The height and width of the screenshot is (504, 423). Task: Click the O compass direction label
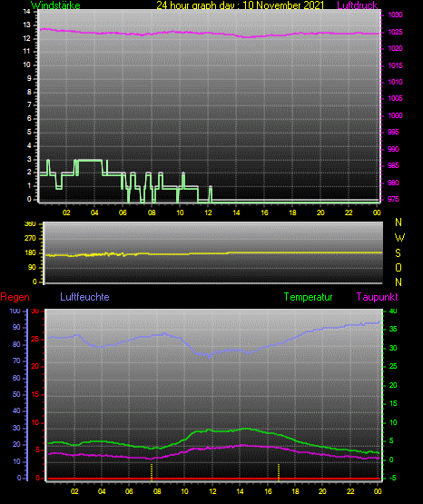coord(398,267)
